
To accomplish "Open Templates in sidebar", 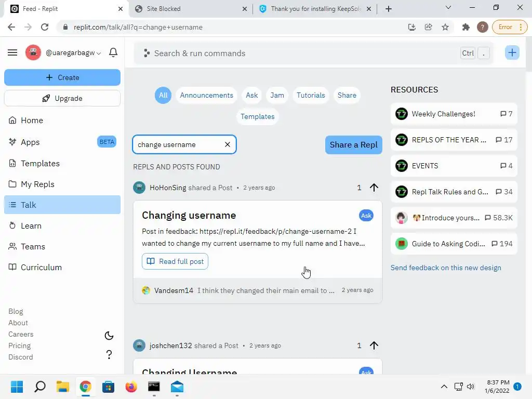I will coord(62,164).
